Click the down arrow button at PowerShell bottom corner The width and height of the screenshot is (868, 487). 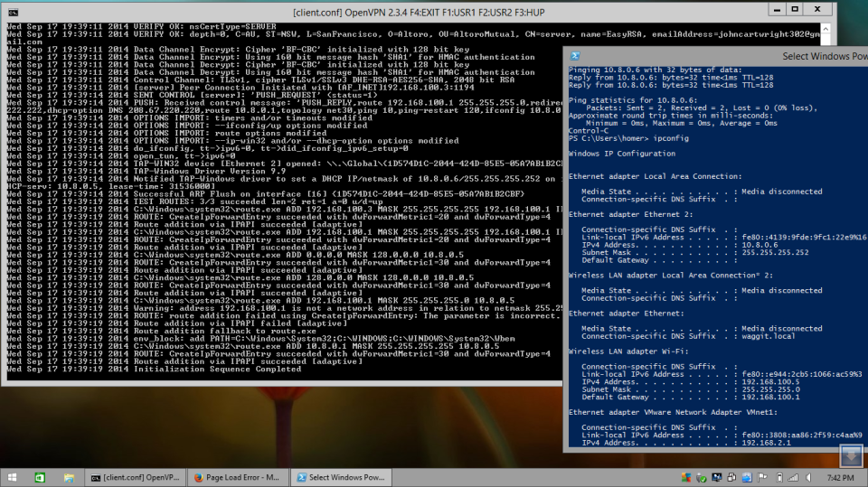click(851, 456)
